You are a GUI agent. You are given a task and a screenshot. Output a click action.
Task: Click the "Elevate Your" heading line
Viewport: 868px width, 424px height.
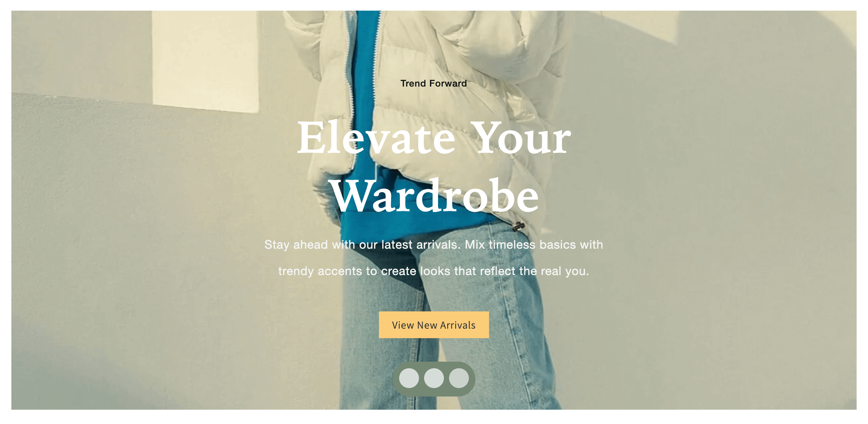coord(434,138)
